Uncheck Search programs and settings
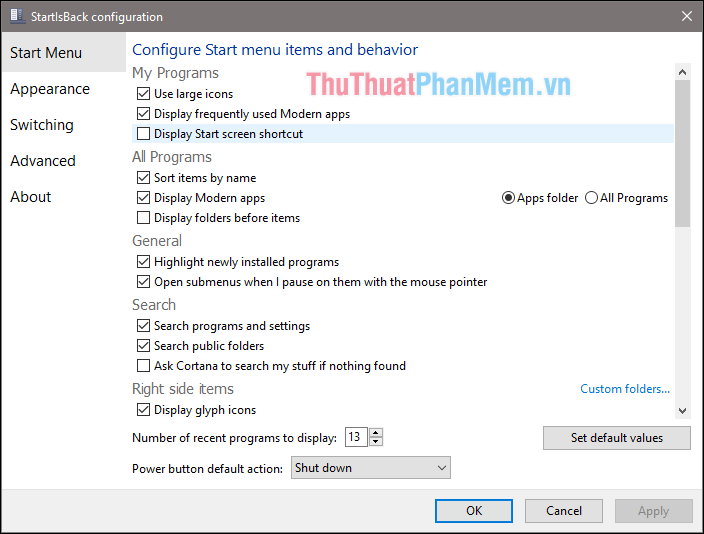704x534 pixels. [143, 326]
